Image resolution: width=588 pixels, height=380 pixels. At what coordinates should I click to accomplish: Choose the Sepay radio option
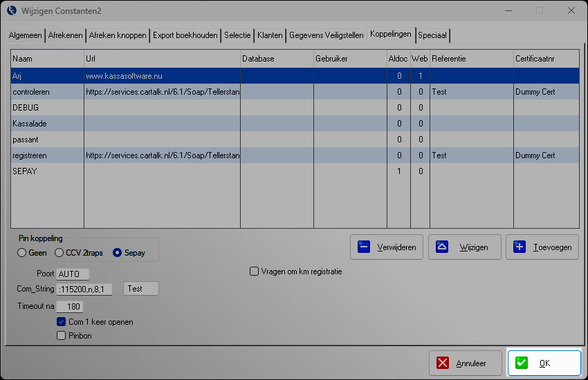tap(118, 253)
